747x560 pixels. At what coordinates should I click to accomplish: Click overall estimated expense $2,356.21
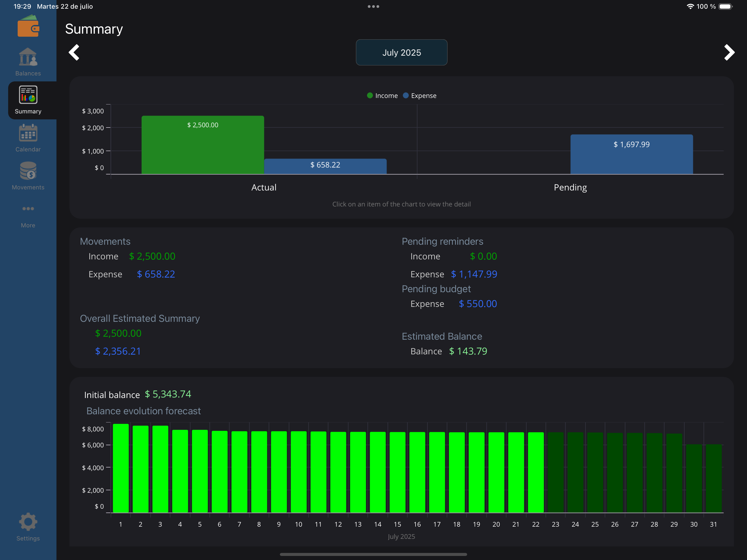(118, 351)
